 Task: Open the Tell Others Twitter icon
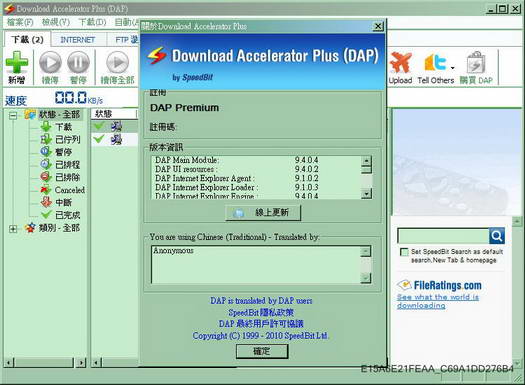click(435, 63)
